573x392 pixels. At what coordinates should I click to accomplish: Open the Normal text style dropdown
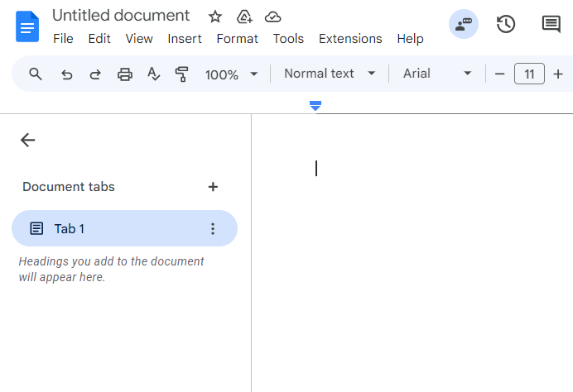point(330,74)
